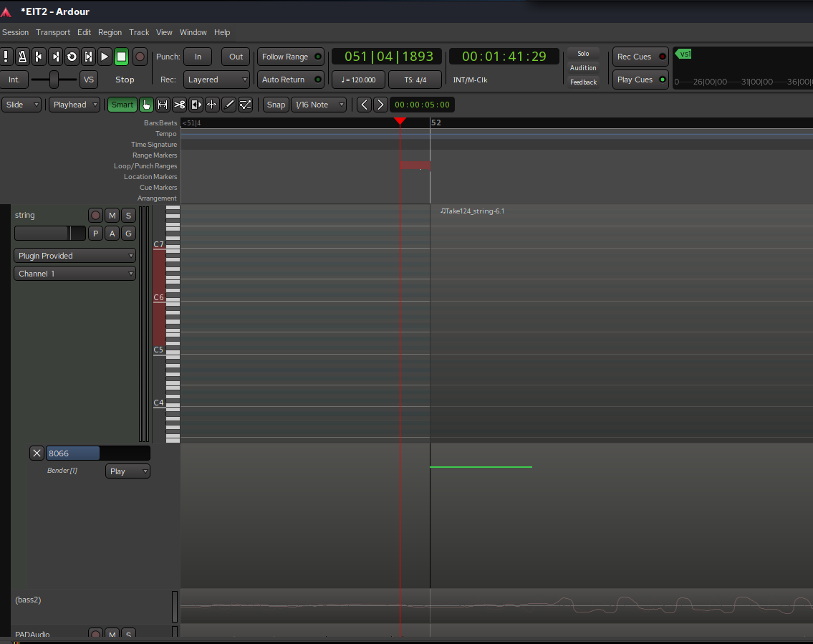The height and width of the screenshot is (644, 813).
Task: Click the Rec Cues button
Action: click(x=640, y=57)
